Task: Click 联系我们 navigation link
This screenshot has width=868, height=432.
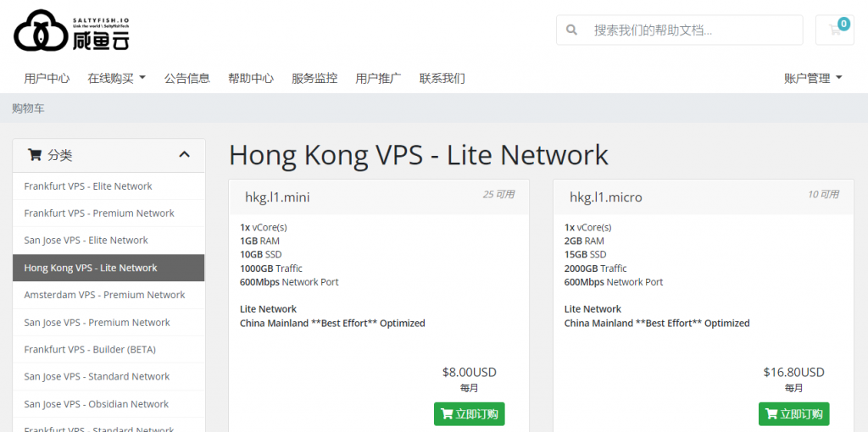Action: click(x=442, y=78)
